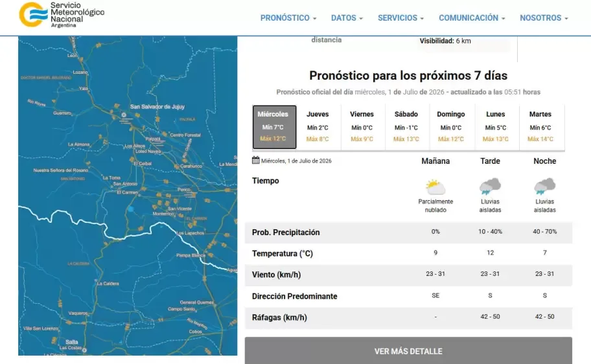Open the NOSOTROS dropdown menu
Screen dimensions: 591x364
(x=544, y=17)
